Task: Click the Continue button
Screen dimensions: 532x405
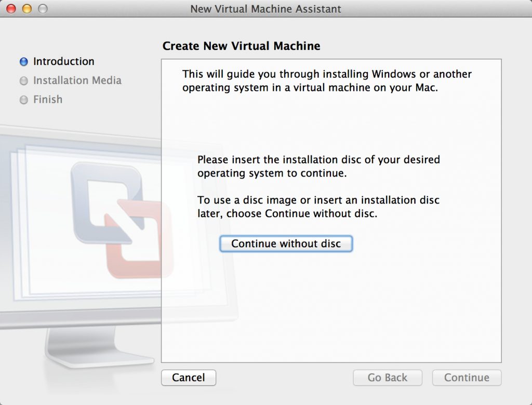Action: (467, 377)
